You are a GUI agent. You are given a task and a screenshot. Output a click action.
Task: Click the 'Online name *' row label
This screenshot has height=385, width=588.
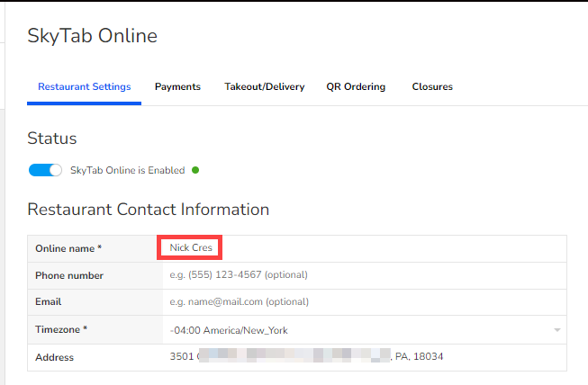[68, 248]
